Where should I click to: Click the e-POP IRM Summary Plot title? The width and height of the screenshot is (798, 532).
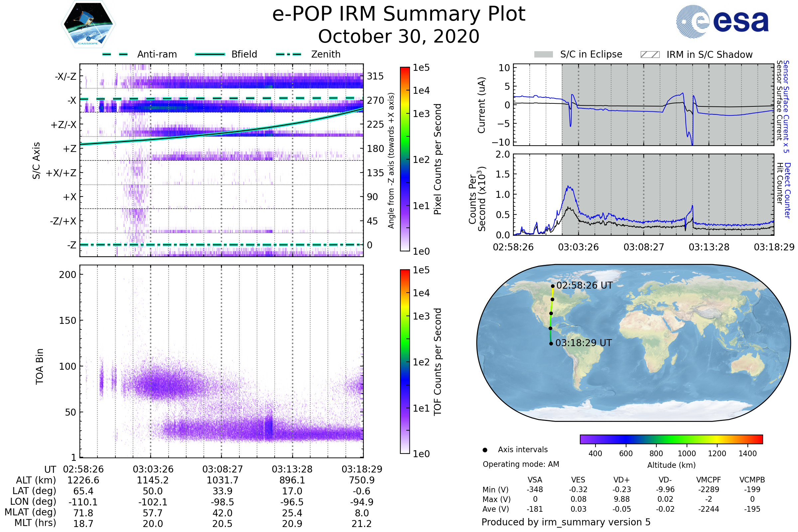point(399,14)
